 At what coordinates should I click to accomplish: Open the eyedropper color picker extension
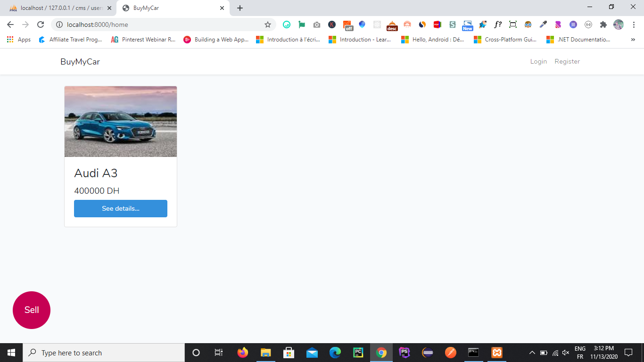pos(543,25)
